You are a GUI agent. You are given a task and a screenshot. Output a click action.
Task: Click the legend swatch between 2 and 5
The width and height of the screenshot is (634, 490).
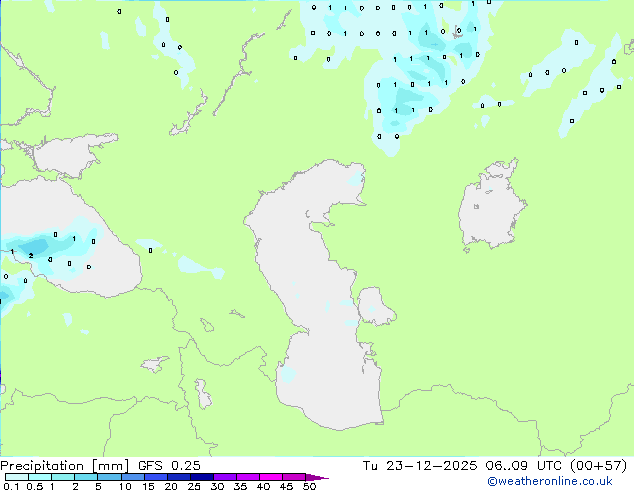[86, 477]
